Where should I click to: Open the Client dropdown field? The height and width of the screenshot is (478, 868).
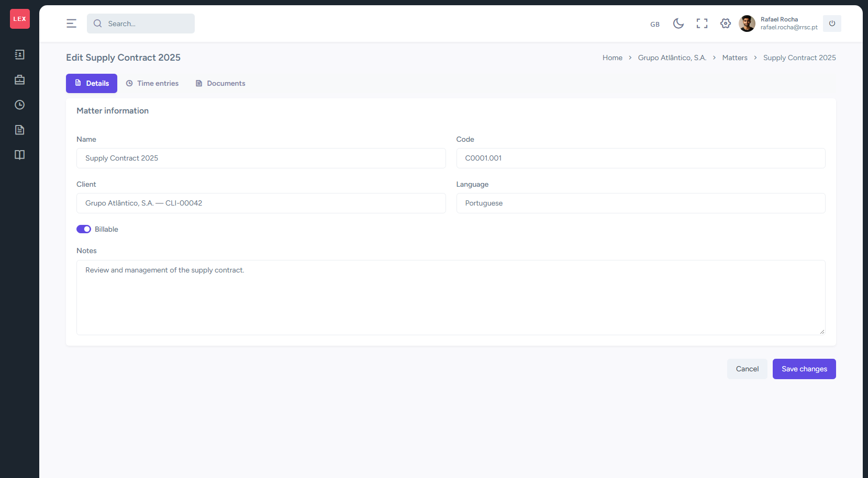pos(261,203)
